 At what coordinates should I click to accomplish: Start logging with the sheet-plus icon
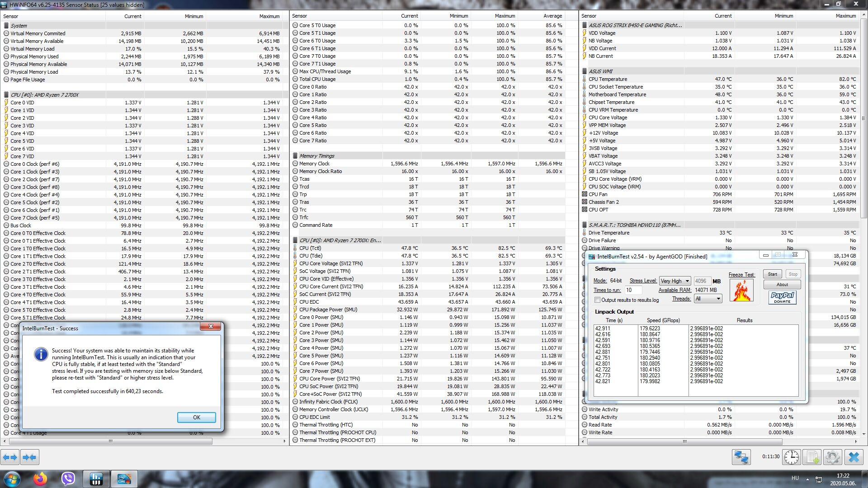(x=812, y=457)
